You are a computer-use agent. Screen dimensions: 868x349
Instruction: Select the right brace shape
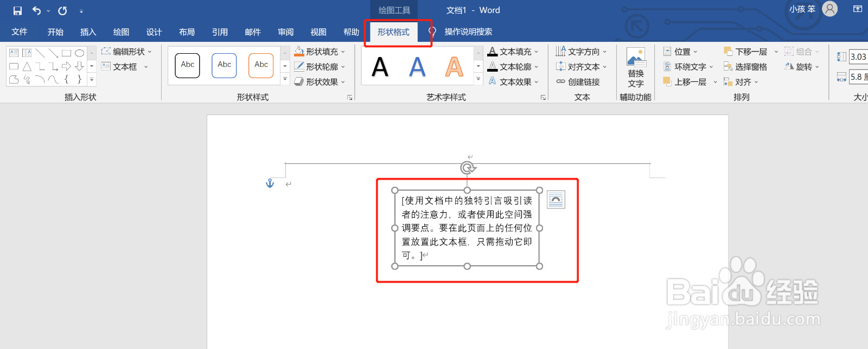pos(79,79)
